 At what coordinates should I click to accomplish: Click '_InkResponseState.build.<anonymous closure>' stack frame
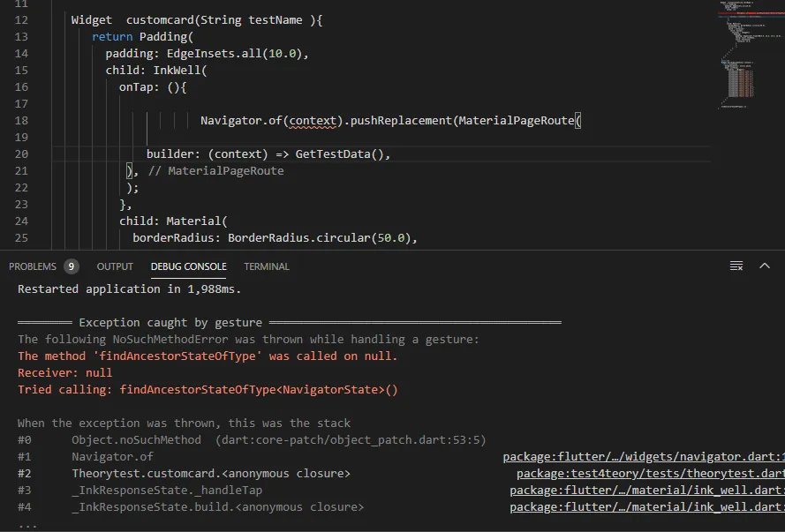(218, 507)
